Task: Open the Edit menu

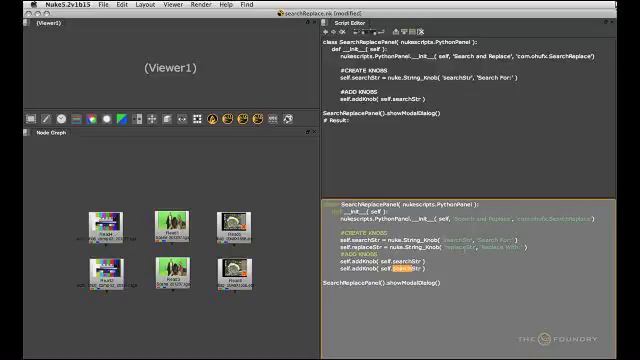Action: coord(122,4)
